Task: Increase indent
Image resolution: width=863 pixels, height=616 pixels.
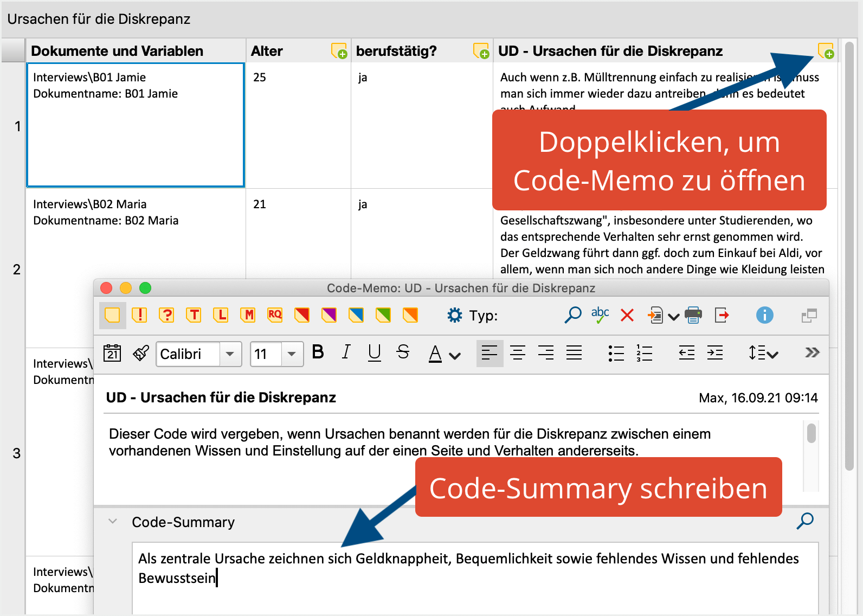Action: tap(715, 353)
